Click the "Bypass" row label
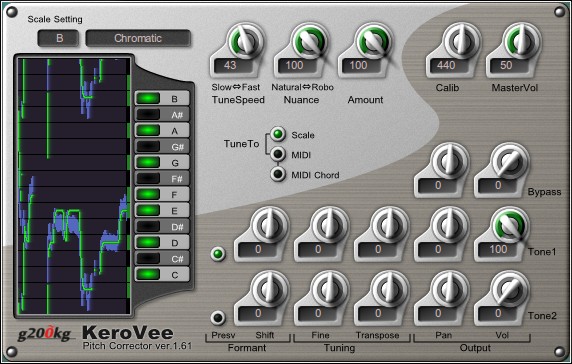This screenshot has height=364, width=572. click(544, 192)
